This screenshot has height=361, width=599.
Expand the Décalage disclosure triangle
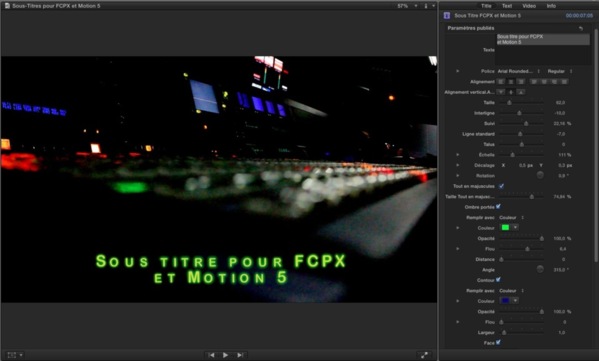pos(458,165)
